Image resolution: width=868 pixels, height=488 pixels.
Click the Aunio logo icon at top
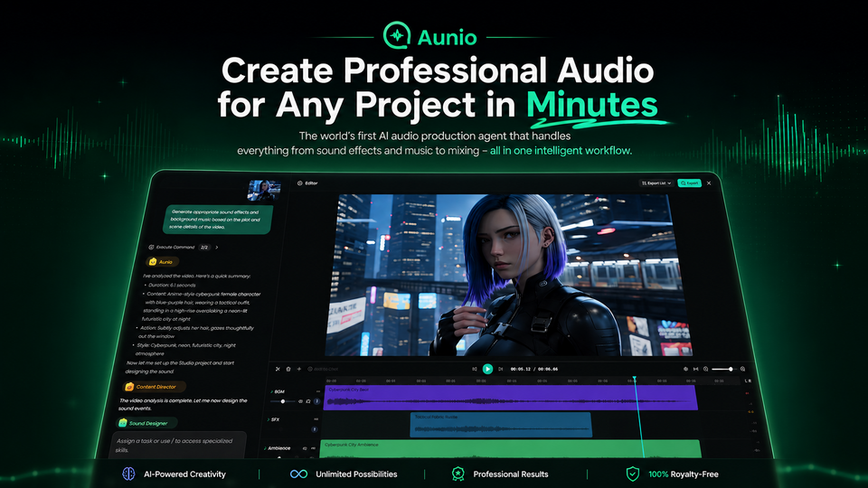[x=397, y=35]
